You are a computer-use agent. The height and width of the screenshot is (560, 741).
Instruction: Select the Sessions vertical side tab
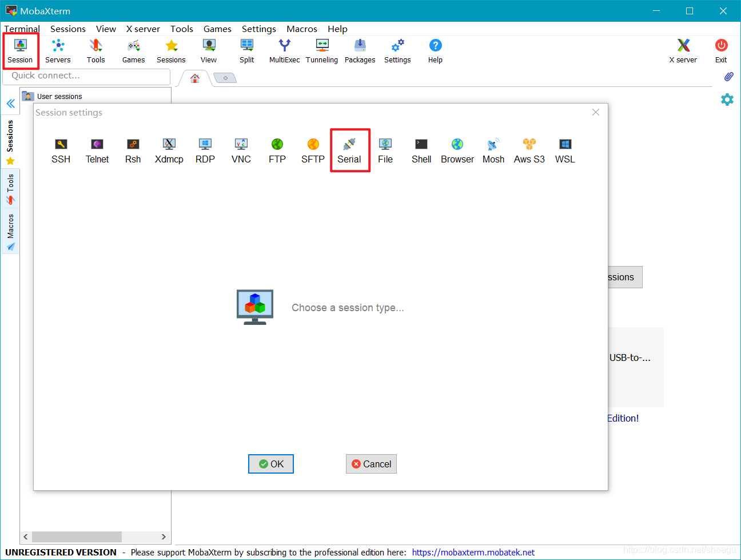pyautogui.click(x=10, y=142)
